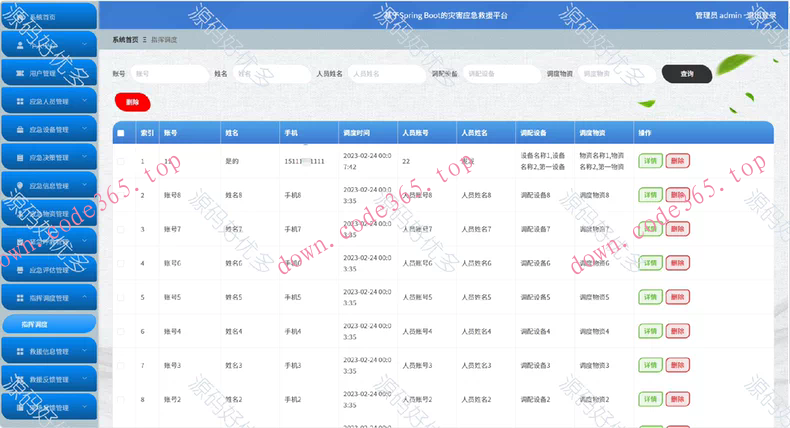Click the 用户管理 sidebar icon
This screenshot has width=790, height=428.
21,74
